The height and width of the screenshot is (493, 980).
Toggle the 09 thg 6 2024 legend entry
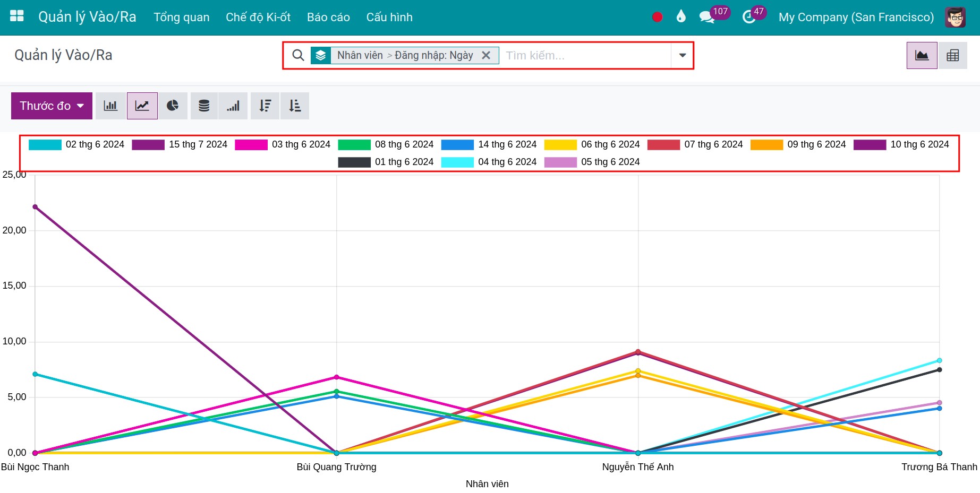pos(798,145)
